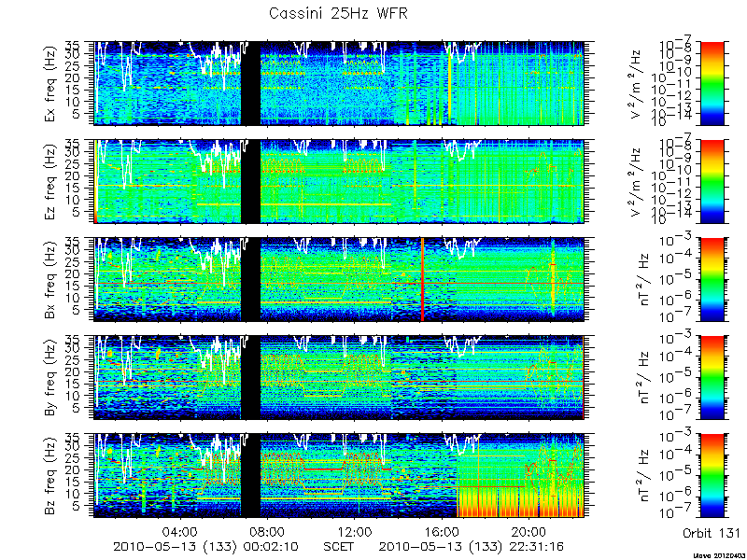Viewport: 747px width, 560px height.
Task: Open the Ex frequency spectrogram panel
Action: pyautogui.click(x=339, y=83)
